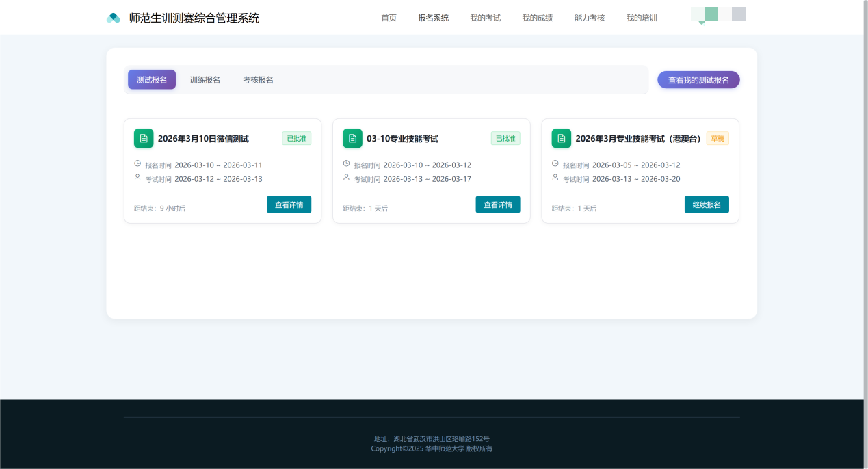868x469 pixels.
Task: Click the system logo icon
Action: click(114, 18)
